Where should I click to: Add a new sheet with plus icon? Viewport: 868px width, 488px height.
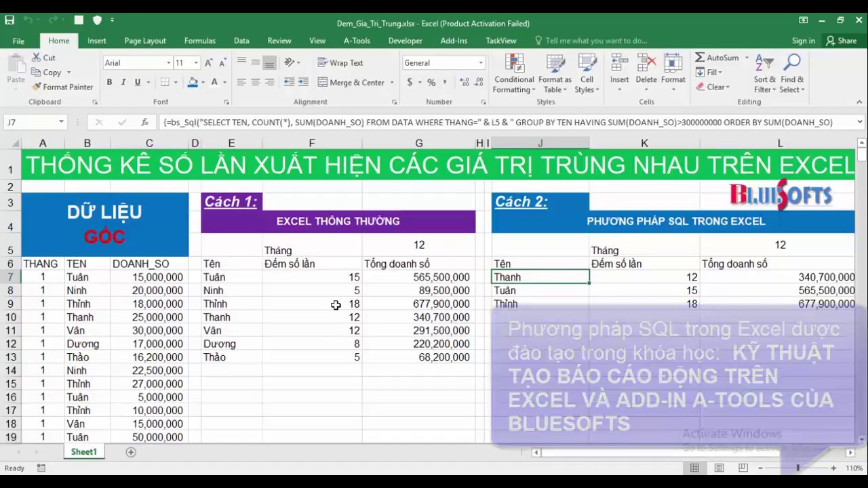pos(131,452)
